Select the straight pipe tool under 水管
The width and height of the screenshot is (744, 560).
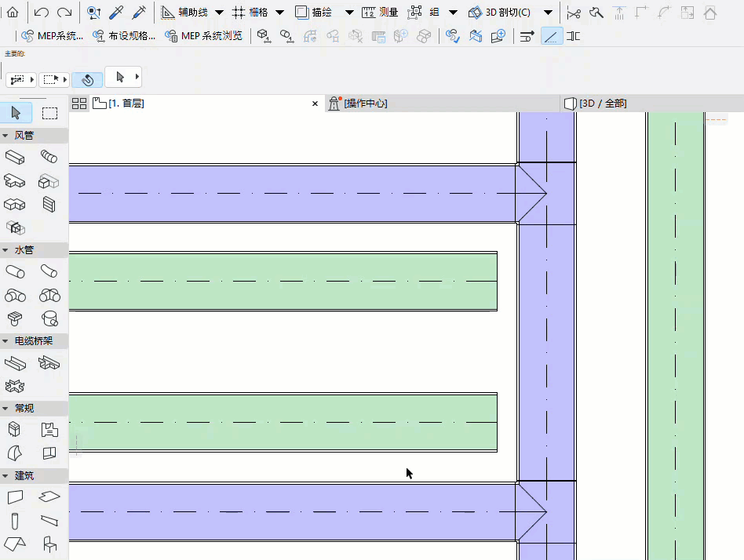(16, 271)
